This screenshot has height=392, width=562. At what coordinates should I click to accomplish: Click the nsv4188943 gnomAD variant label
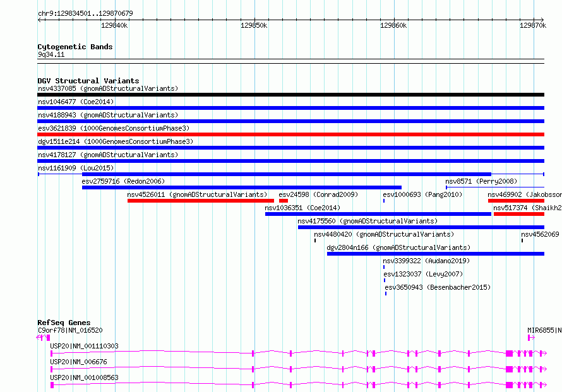pyautogui.click(x=108, y=115)
